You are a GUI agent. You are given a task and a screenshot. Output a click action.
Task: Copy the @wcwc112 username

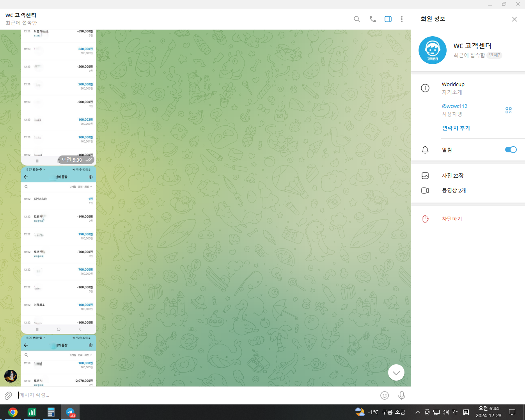pos(454,106)
